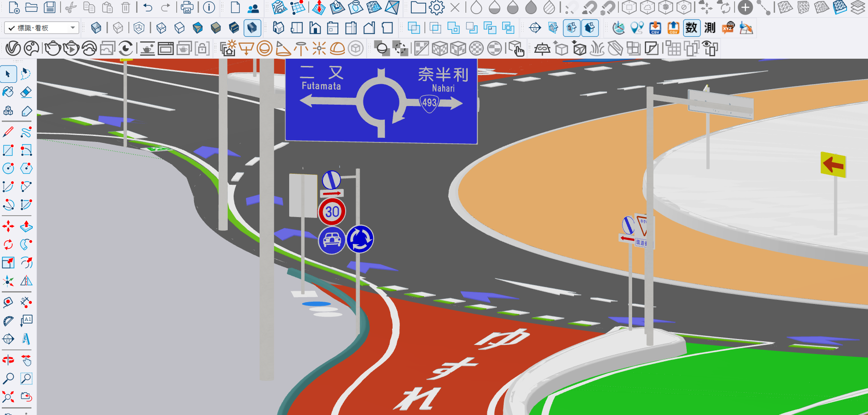The width and height of the screenshot is (868, 415).
Task: Activate the Move tool
Action: (x=8, y=226)
